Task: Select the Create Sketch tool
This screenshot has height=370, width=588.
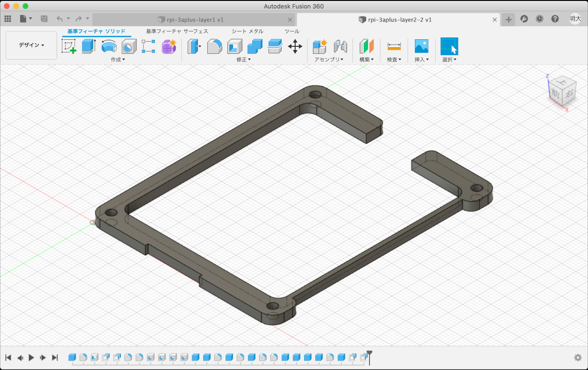Action: coord(69,46)
